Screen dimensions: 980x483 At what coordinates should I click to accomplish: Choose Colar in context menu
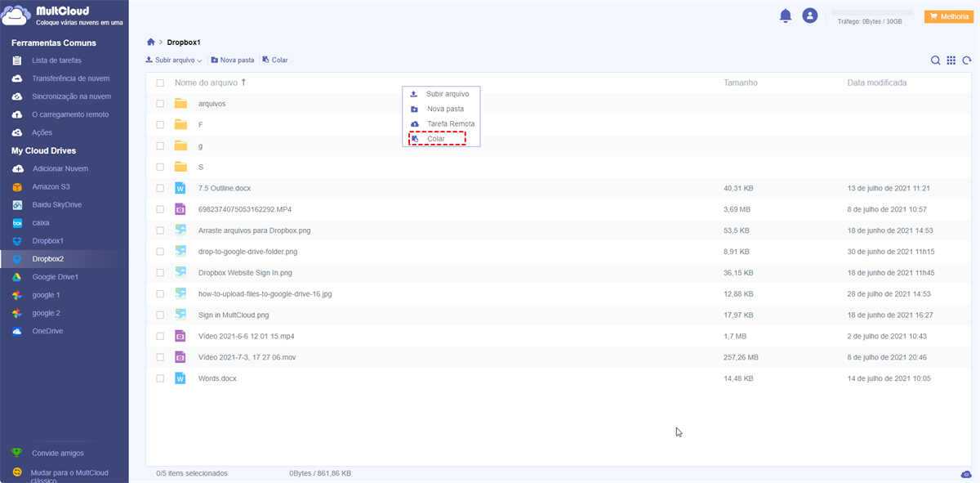[x=436, y=139]
